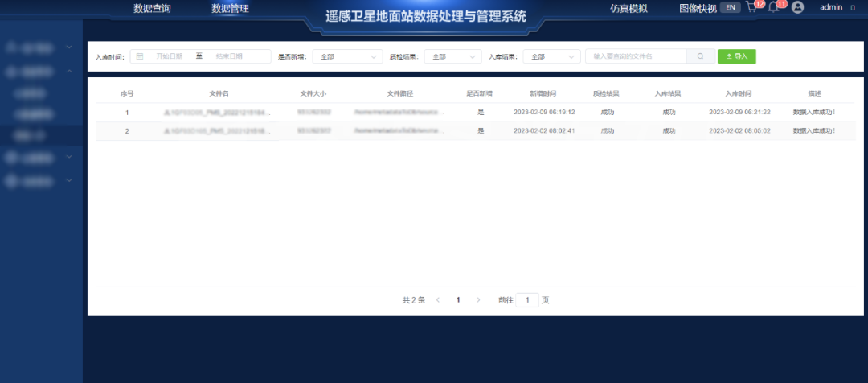Open the 入库结果 dropdown
This screenshot has width=868, height=383.
[x=551, y=56]
